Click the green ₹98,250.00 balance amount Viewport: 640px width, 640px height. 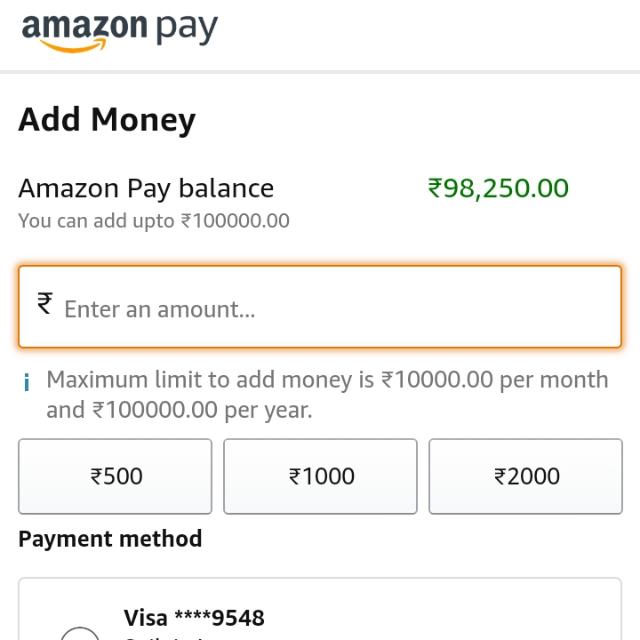(x=498, y=188)
